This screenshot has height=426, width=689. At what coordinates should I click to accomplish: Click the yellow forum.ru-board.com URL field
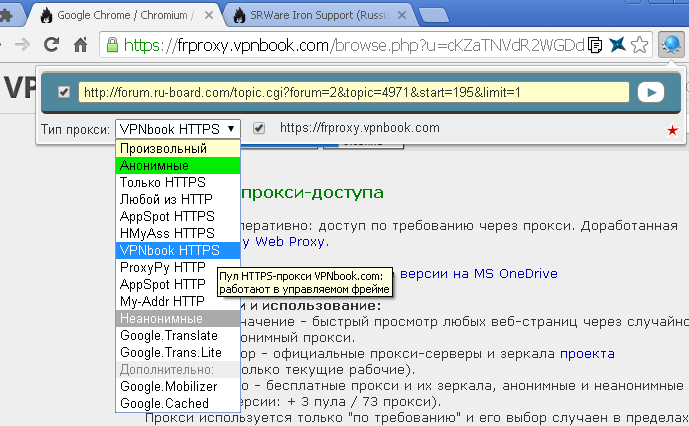point(354,92)
